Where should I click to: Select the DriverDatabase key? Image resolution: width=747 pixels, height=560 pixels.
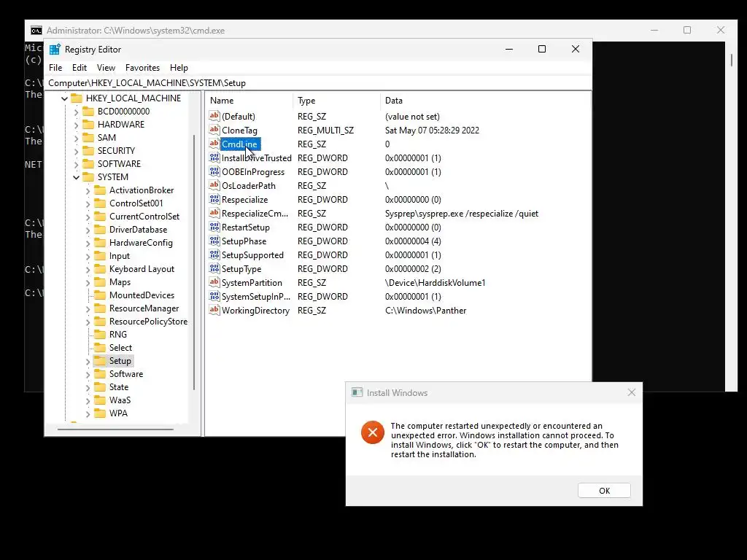(x=138, y=230)
